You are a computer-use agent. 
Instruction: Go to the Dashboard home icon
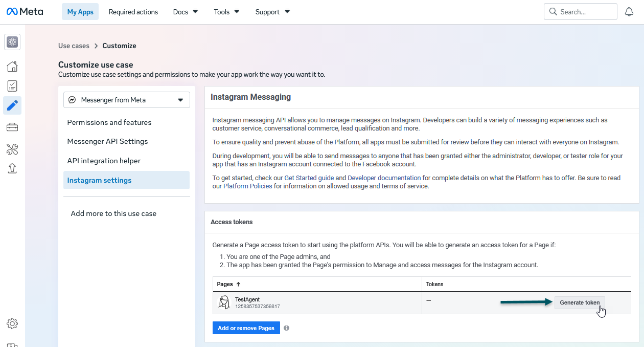12,66
